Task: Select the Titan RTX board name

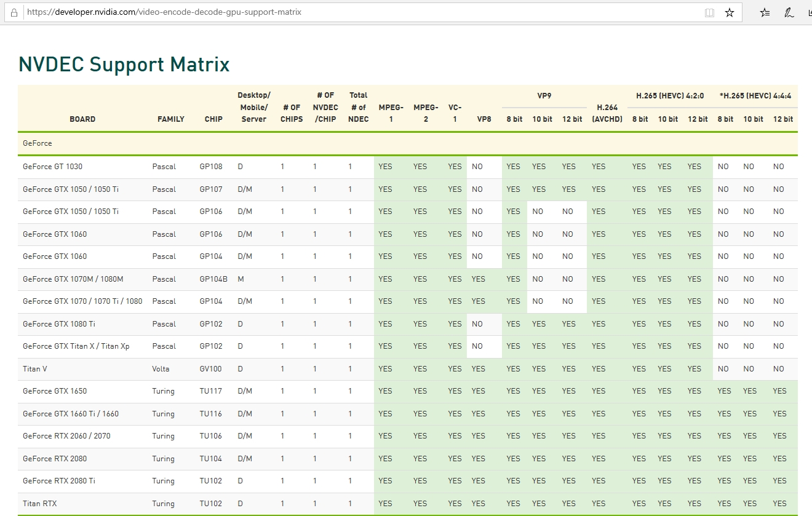Action: pyautogui.click(x=40, y=504)
